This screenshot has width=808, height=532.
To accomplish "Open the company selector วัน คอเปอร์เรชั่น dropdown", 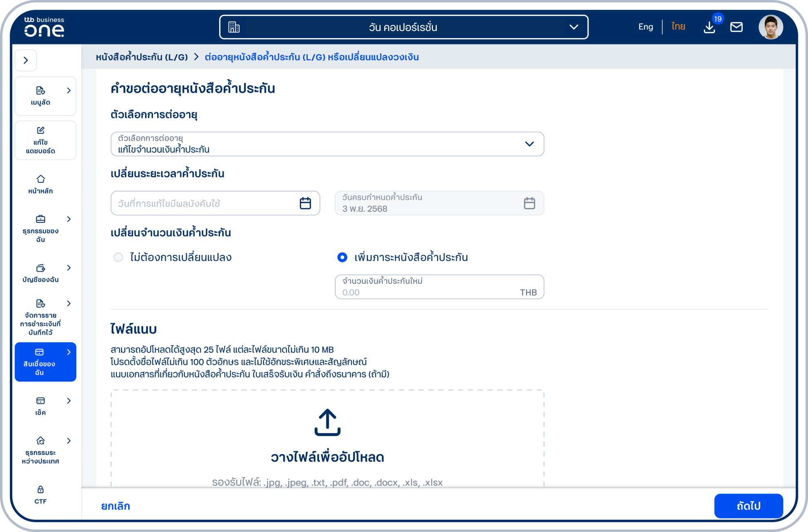I will pos(403,27).
